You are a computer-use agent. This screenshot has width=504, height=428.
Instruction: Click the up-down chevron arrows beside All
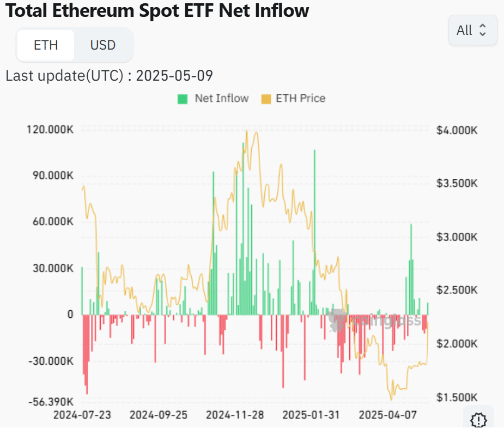[x=482, y=30]
